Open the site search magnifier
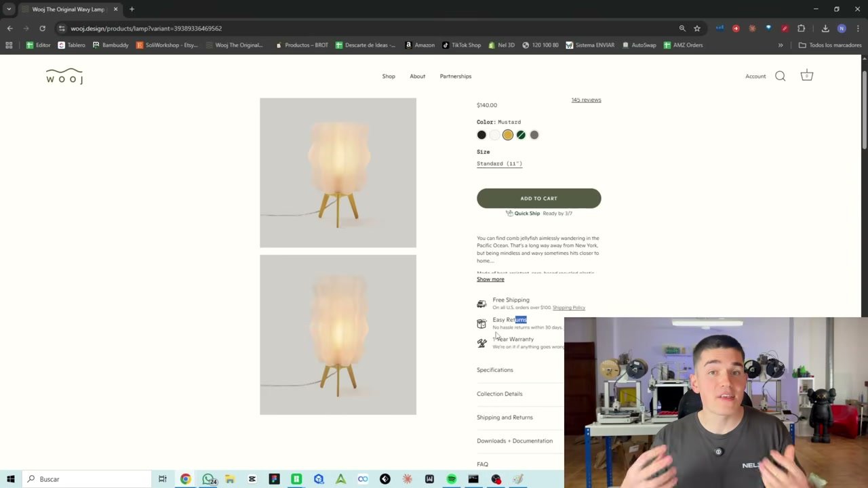Image resolution: width=868 pixels, height=488 pixels. coord(781,76)
